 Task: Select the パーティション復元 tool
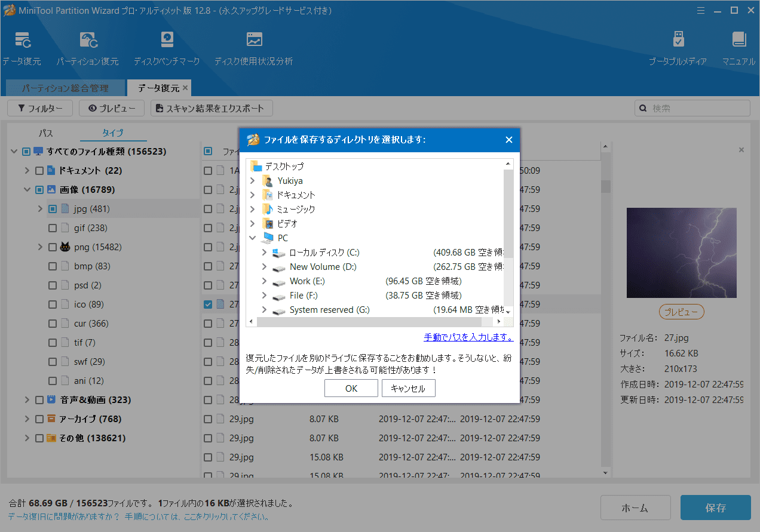[x=88, y=48]
